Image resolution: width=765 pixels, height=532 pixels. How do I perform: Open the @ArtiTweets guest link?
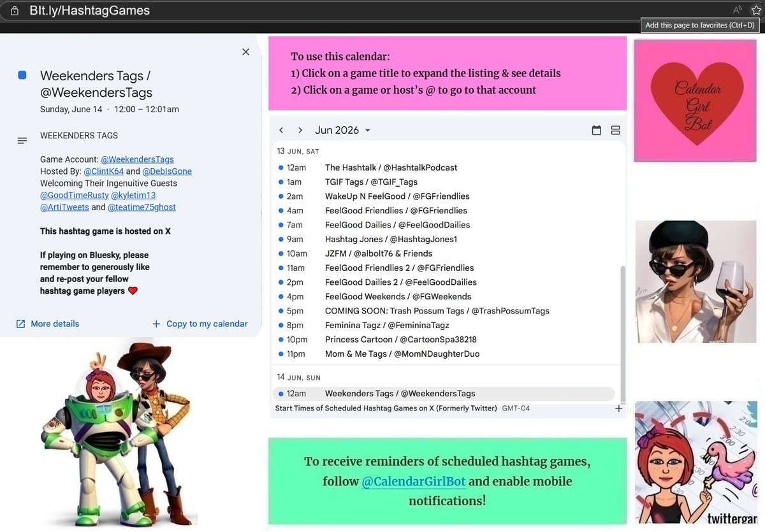[x=64, y=207]
